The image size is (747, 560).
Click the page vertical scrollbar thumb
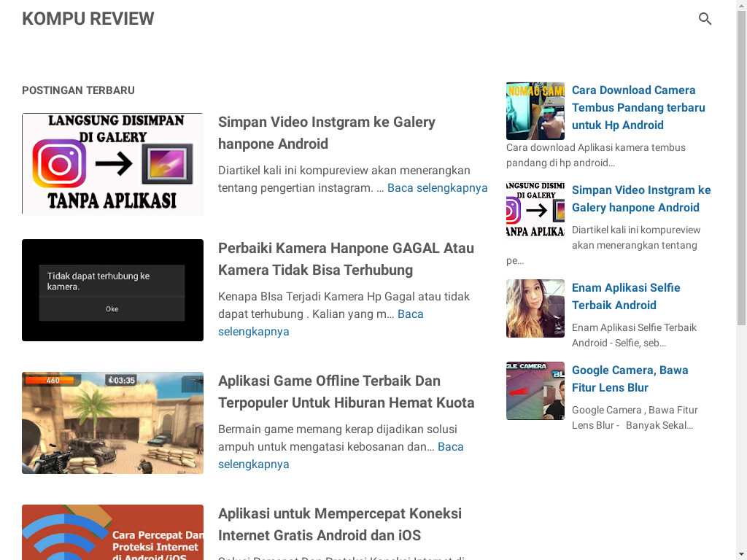click(x=741, y=167)
